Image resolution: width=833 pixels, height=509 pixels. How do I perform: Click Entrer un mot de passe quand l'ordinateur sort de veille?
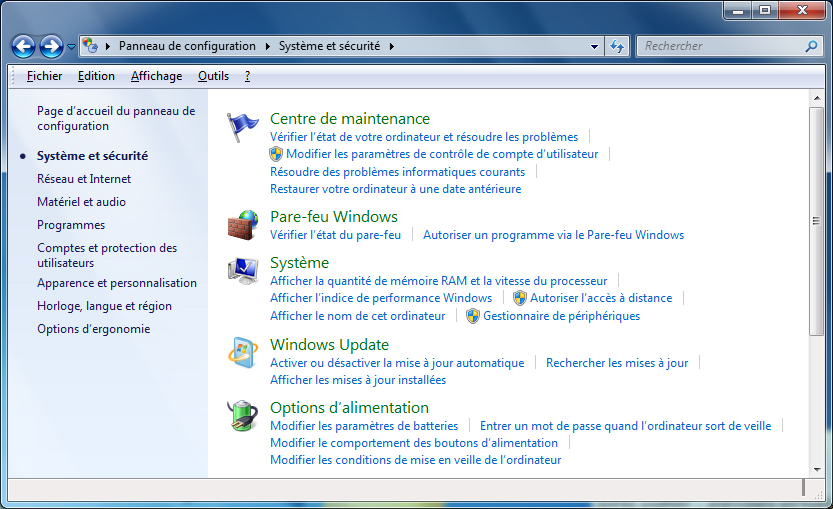[x=625, y=426]
